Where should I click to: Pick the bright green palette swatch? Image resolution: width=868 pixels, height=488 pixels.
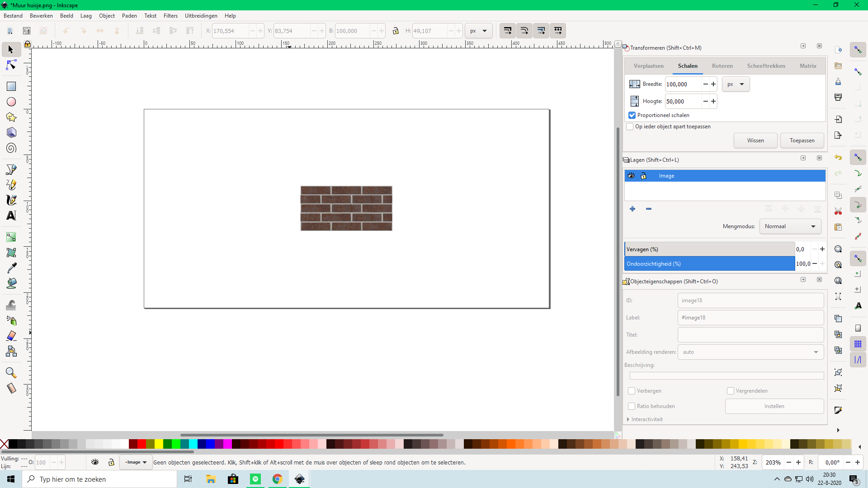pyautogui.click(x=176, y=444)
